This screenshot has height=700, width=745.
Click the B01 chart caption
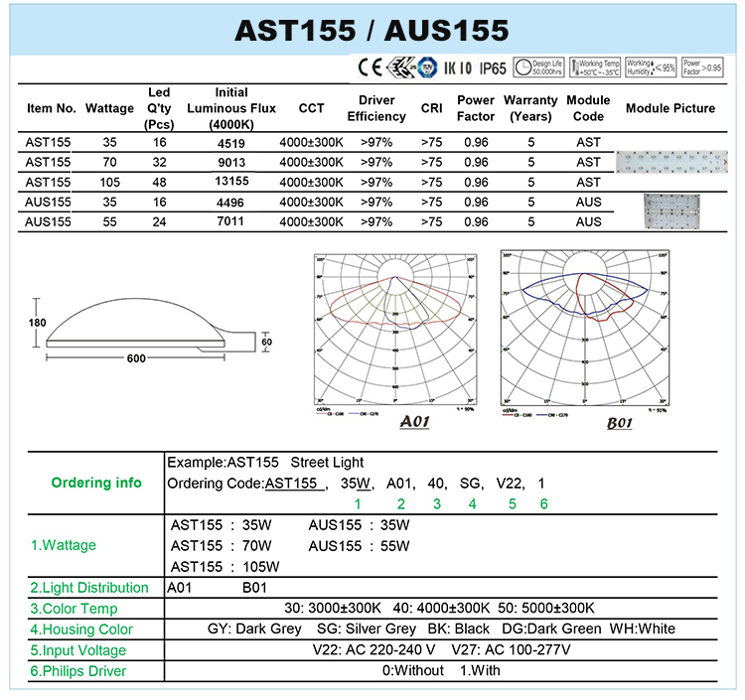click(619, 423)
